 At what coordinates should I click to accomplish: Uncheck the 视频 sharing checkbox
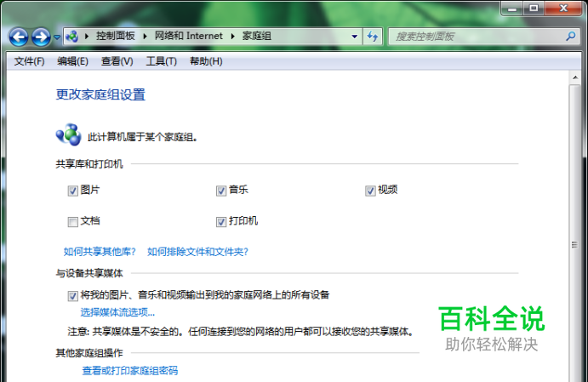370,191
